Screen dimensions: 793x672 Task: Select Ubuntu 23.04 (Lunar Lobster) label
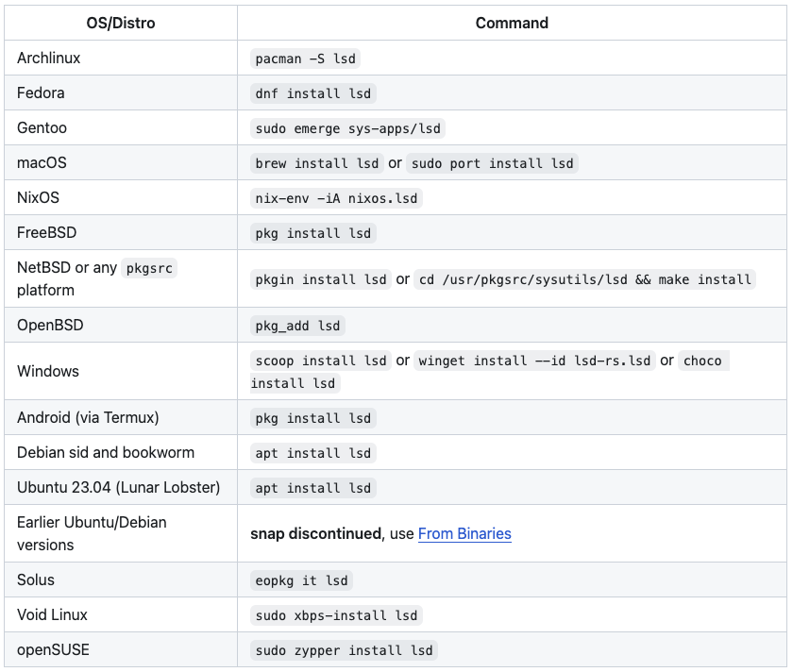[x=118, y=487]
